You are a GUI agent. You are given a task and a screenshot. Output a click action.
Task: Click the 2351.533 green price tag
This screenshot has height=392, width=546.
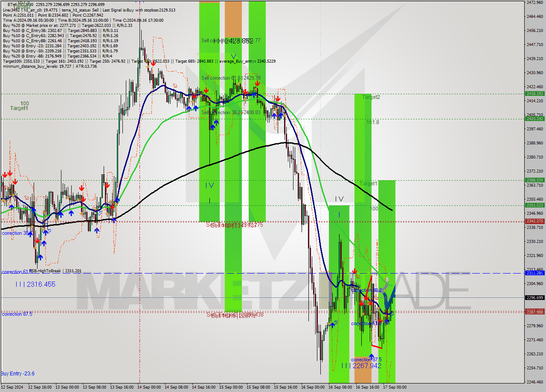pyautogui.click(x=534, y=205)
